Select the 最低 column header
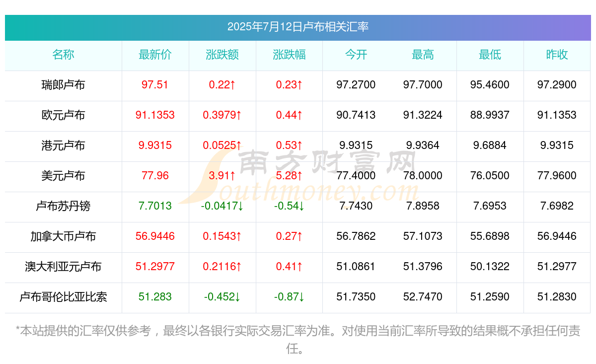Viewport: 596px width, 364px height. (x=490, y=55)
